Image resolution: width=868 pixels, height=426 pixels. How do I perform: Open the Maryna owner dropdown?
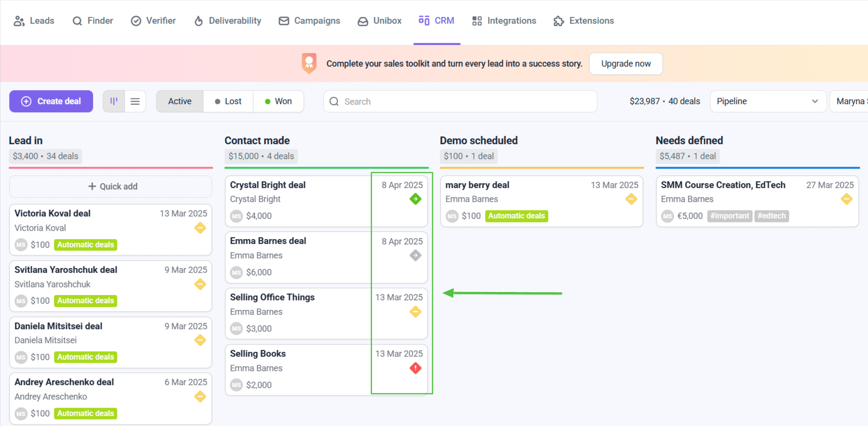click(851, 101)
